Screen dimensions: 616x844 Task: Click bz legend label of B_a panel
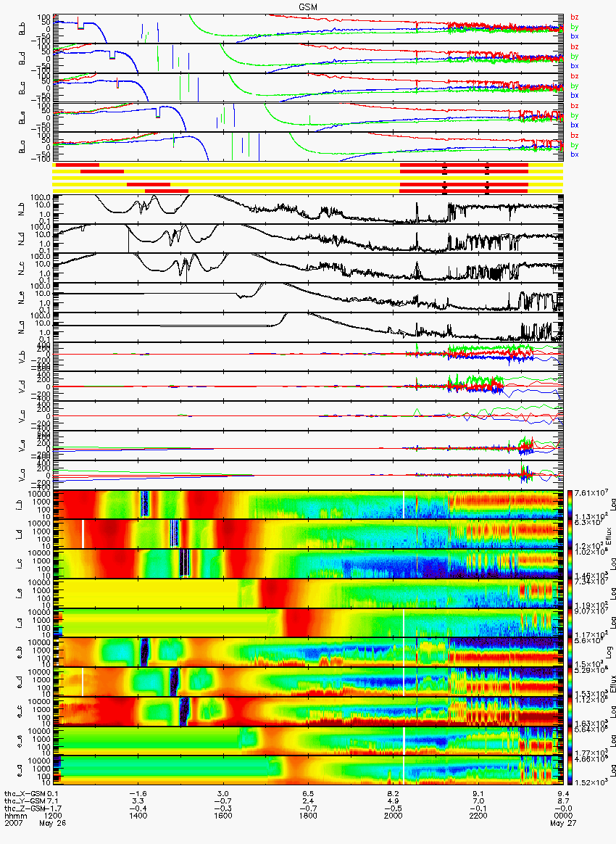(575, 135)
